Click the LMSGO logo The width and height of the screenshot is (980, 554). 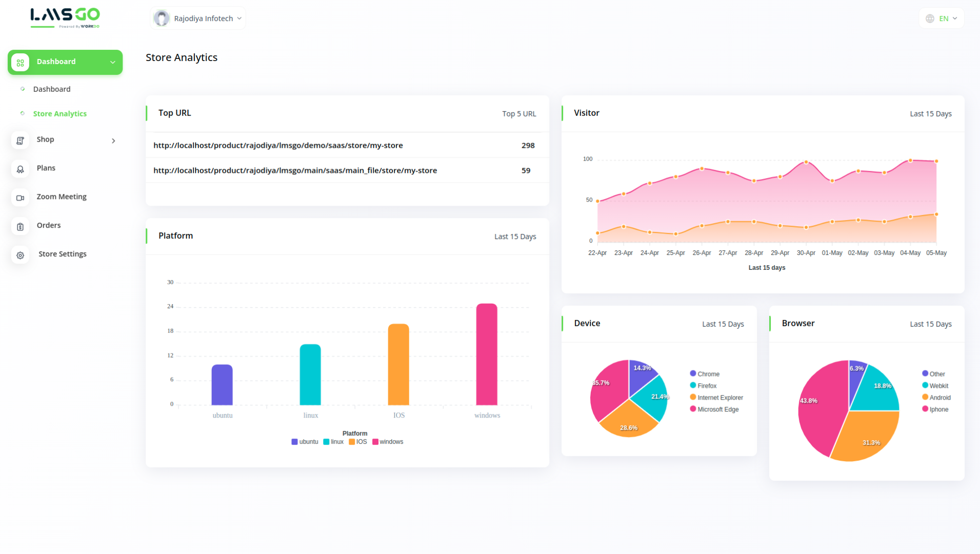(x=65, y=18)
